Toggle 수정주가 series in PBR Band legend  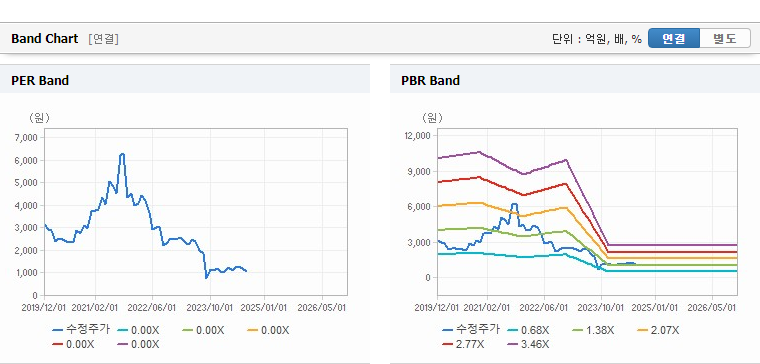pyautogui.click(x=471, y=330)
